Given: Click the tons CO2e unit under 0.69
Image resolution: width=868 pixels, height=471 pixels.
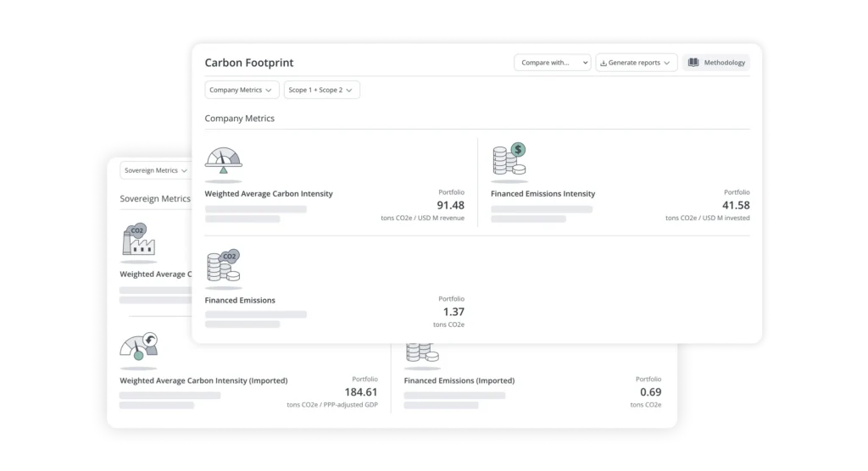Looking at the screenshot, I should click(645, 405).
